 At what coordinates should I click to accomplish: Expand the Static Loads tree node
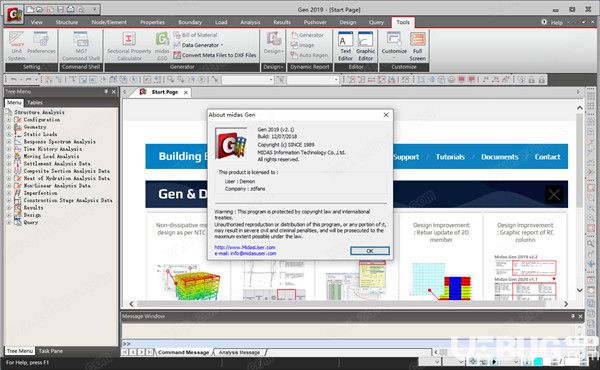point(9,134)
